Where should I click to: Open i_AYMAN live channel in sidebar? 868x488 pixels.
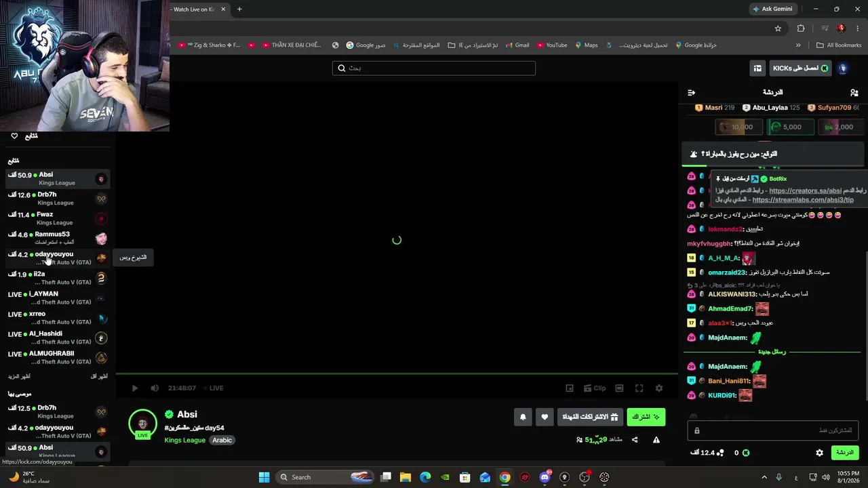(58, 298)
